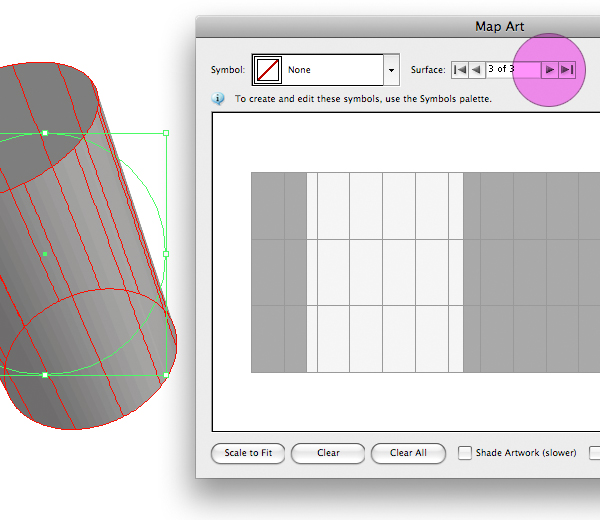Click the center point of the selected circle

[45, 254]
